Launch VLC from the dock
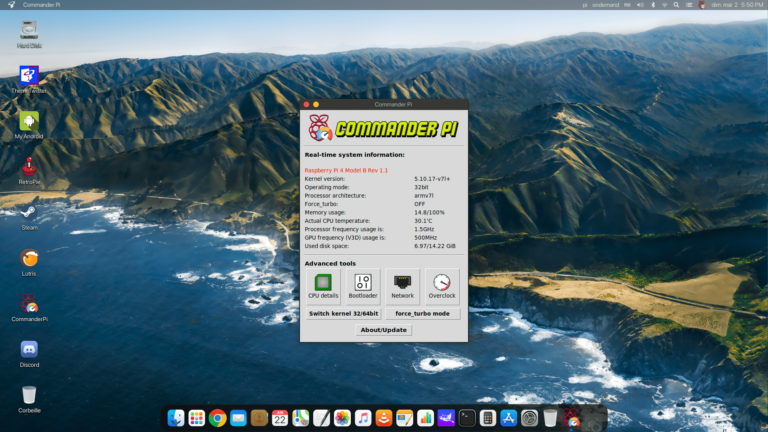The height and width of the screenshot is (432, 768). point(384,418)
